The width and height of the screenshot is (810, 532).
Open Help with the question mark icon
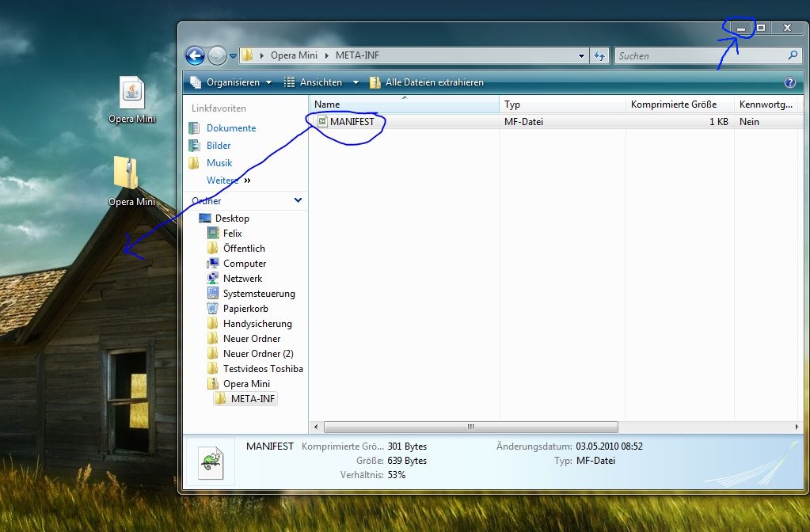click(790, 82)
